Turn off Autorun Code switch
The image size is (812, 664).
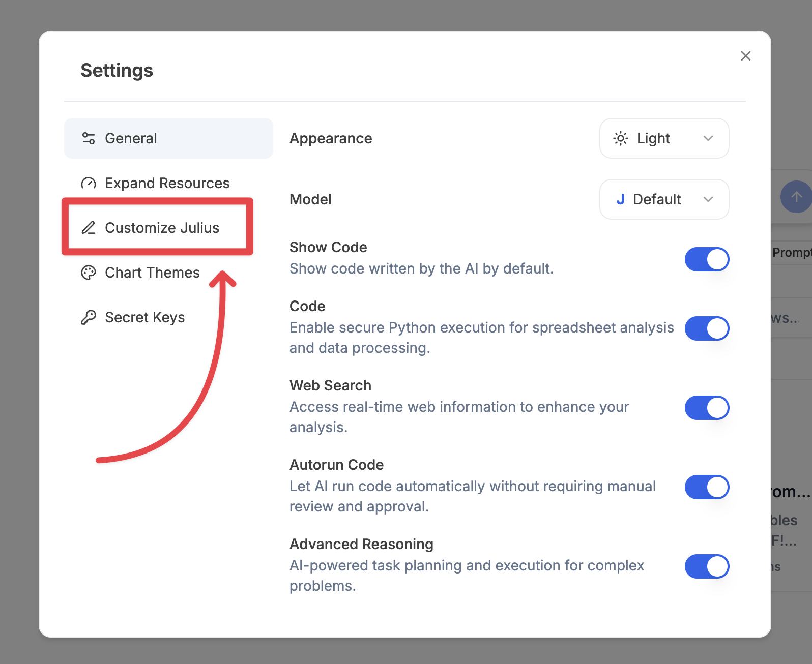click(x=707, y=487)
